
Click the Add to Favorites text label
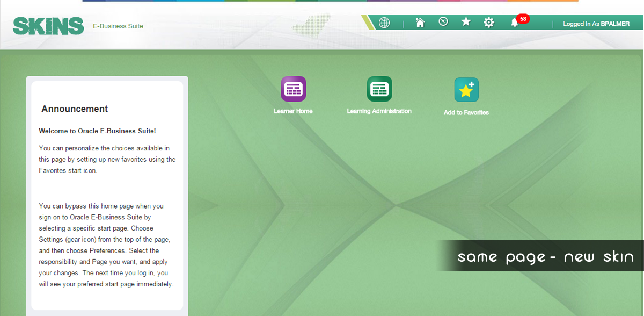pos(466,113)
